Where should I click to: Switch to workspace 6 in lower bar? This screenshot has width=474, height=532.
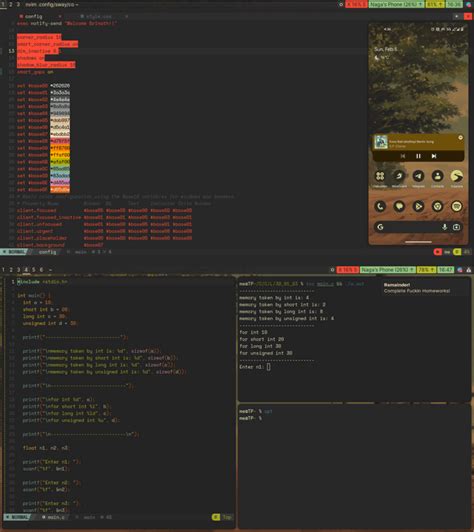click(41, 270)
